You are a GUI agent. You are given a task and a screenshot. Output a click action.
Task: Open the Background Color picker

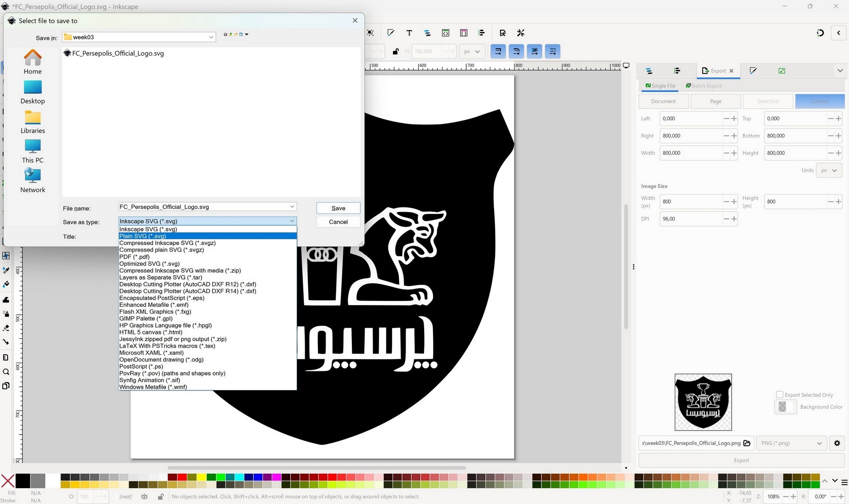coord(786,407)
